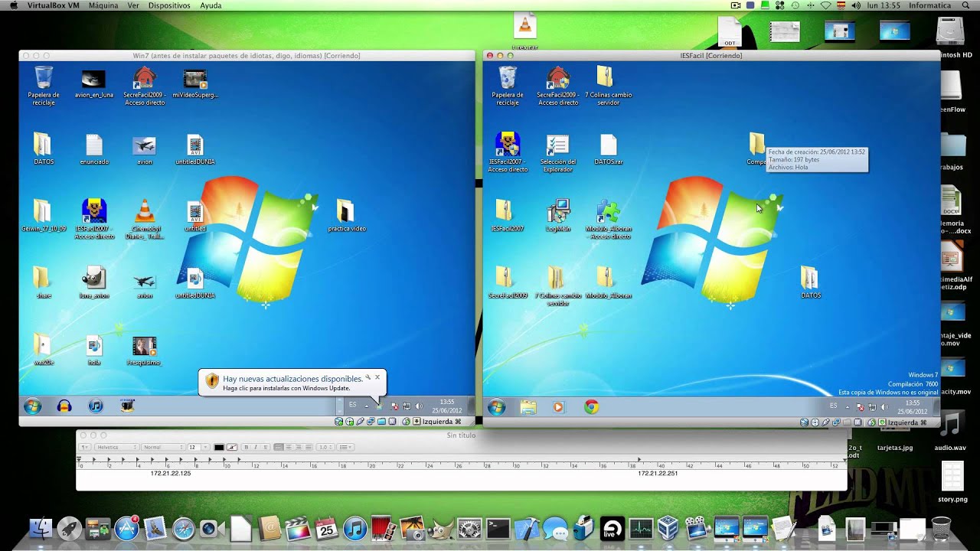Click text 172.21.22.251 in TextEdit

pos(658,474)
